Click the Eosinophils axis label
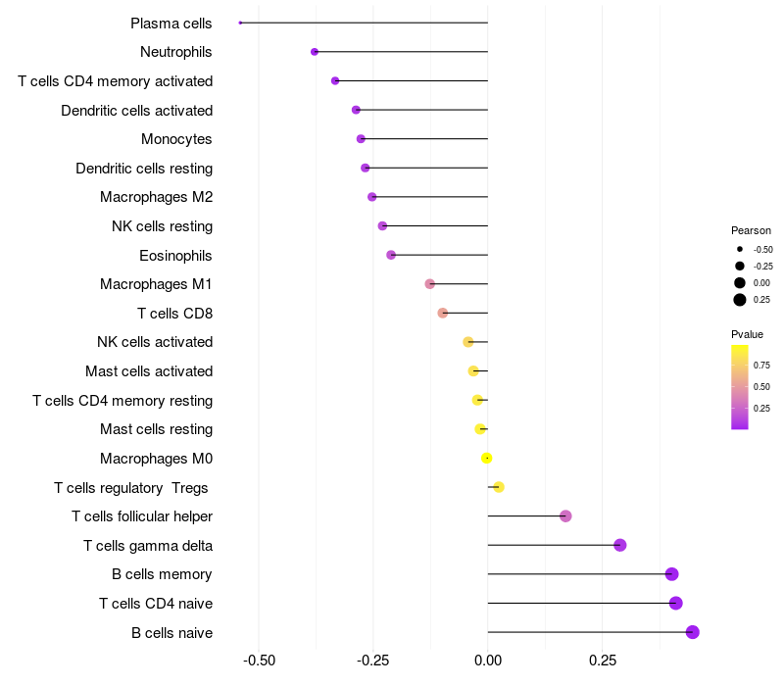This screenshot has width=784, height=686. pyautogui.click(x=175, y=256)
